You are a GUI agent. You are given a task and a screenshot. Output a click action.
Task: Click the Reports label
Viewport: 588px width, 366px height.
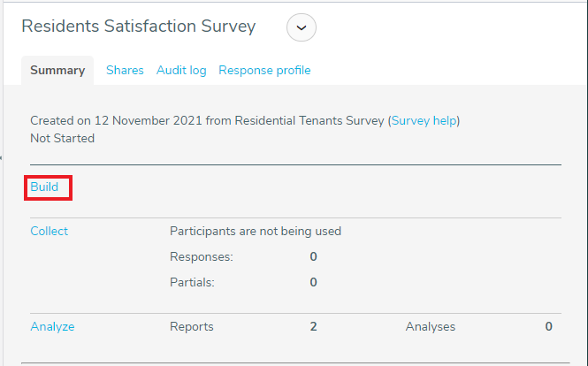(x=192, y=326)
